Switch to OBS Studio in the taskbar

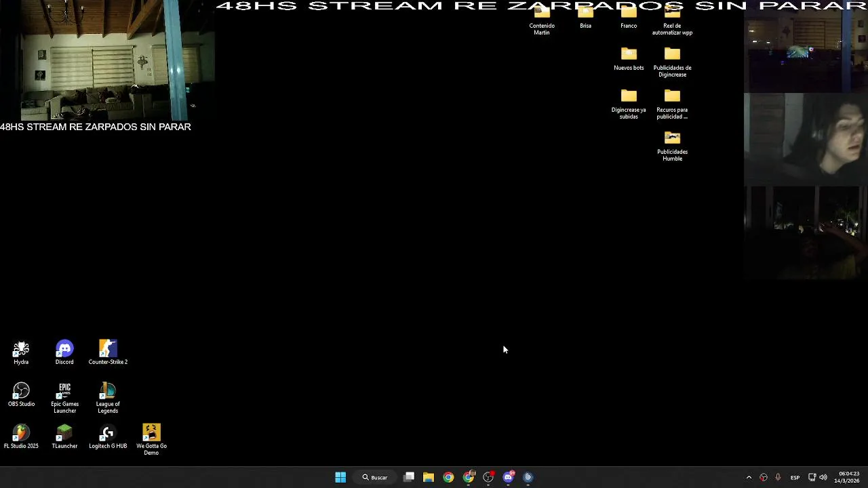488,477
